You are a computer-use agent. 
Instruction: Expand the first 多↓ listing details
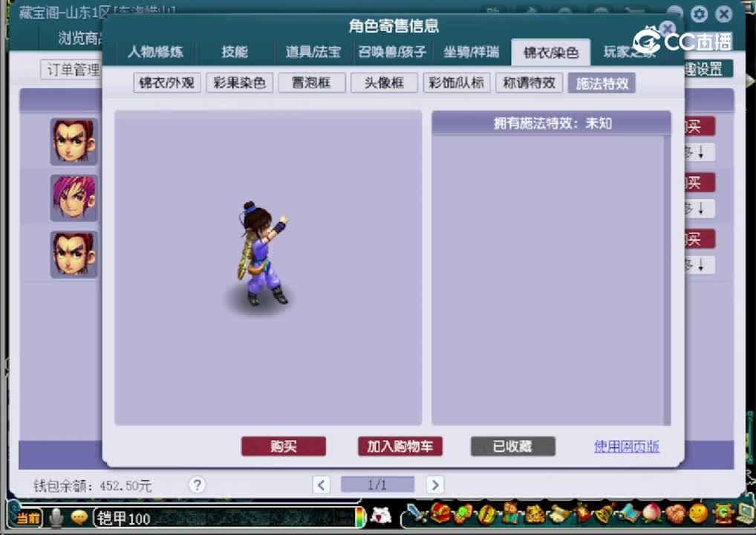click(x=696, y=152)
